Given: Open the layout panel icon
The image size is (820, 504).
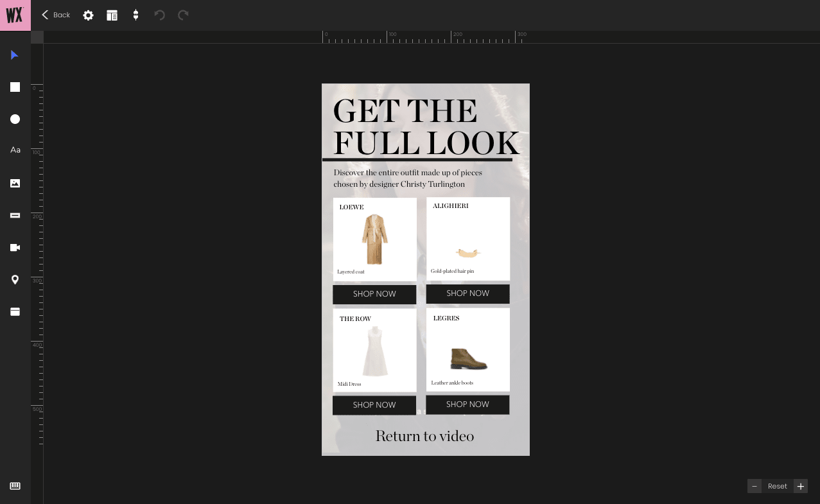Looking at the screenshot, I should click(x=112, y=15).
